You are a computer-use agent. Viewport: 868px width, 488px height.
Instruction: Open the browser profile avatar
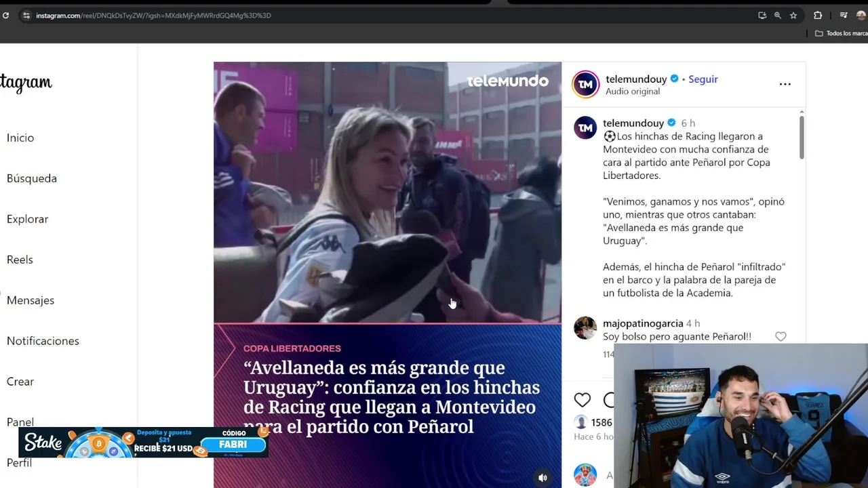[x=862, y=15]
